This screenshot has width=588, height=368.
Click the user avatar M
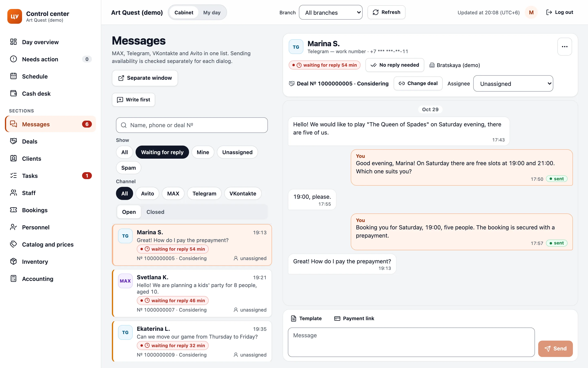pos(531,12)
